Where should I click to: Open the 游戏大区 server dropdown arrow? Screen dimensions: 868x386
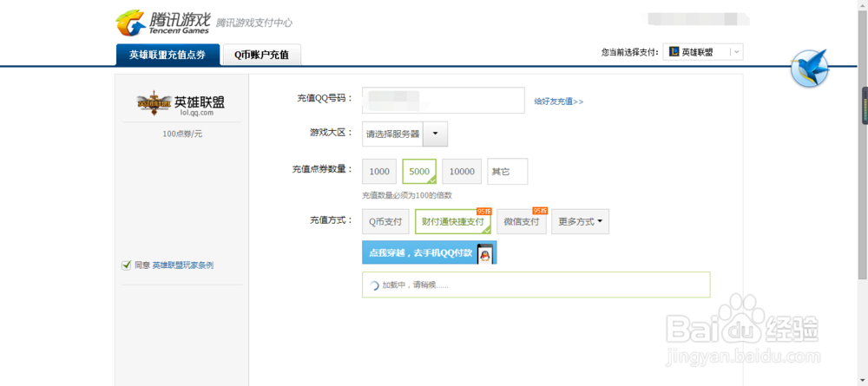435,134
